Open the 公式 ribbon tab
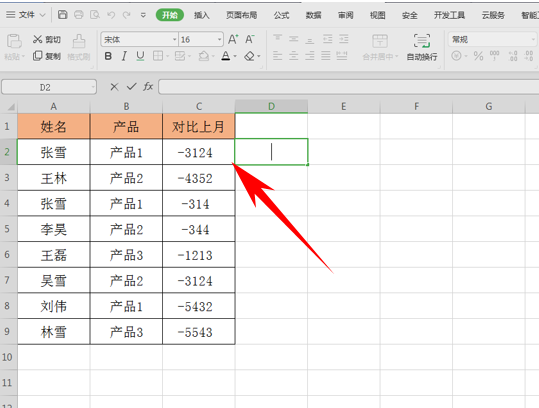539x408 pixels. point(281,15)
